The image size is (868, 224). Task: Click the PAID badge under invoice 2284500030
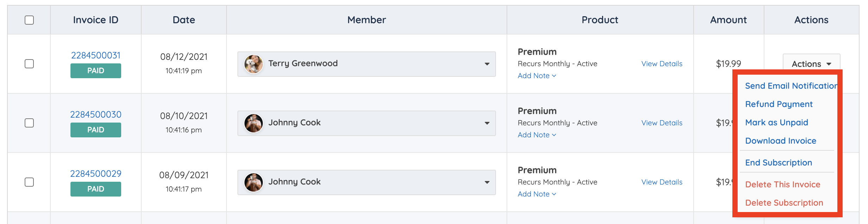tap(96, 130)
